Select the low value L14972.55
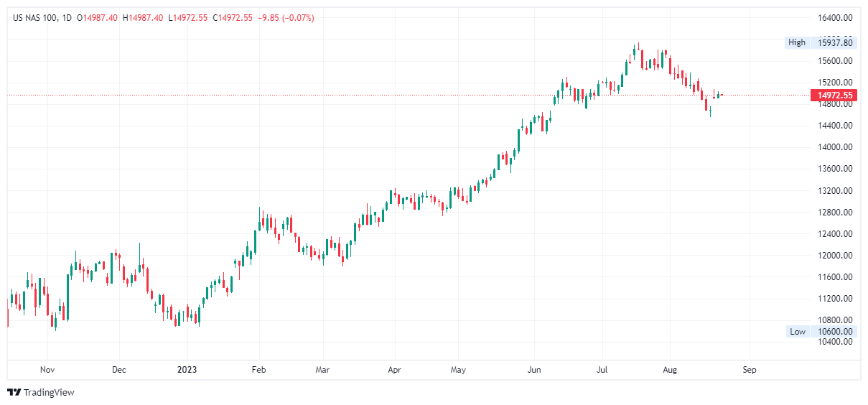The width and height of the screenshot is (868, 405). (189, 18)
